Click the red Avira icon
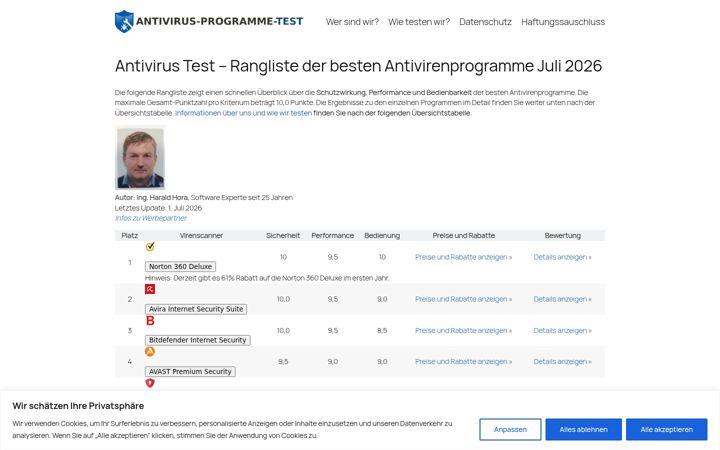720x450 pixels. (x=150, y=289)
